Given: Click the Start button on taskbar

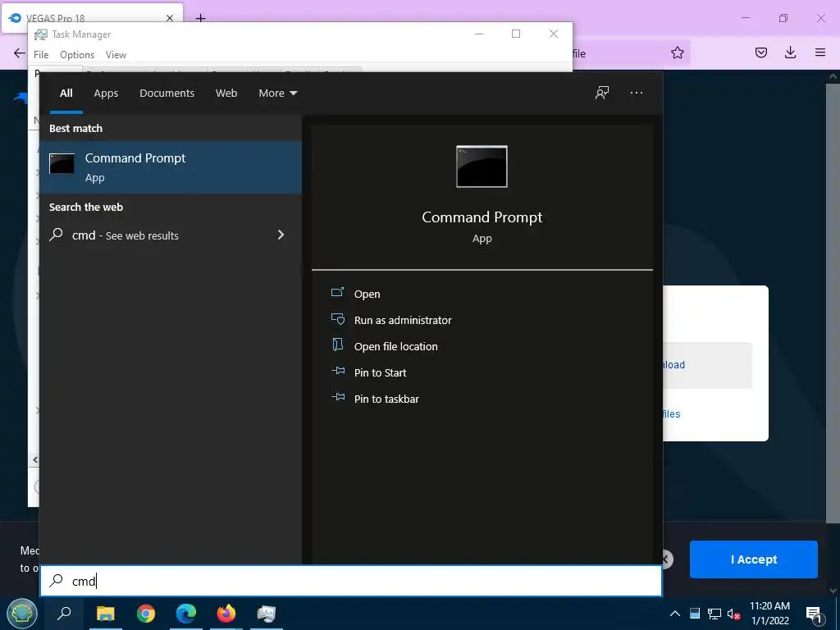Looking at the screenshot, I should click(x=21, y=614).
